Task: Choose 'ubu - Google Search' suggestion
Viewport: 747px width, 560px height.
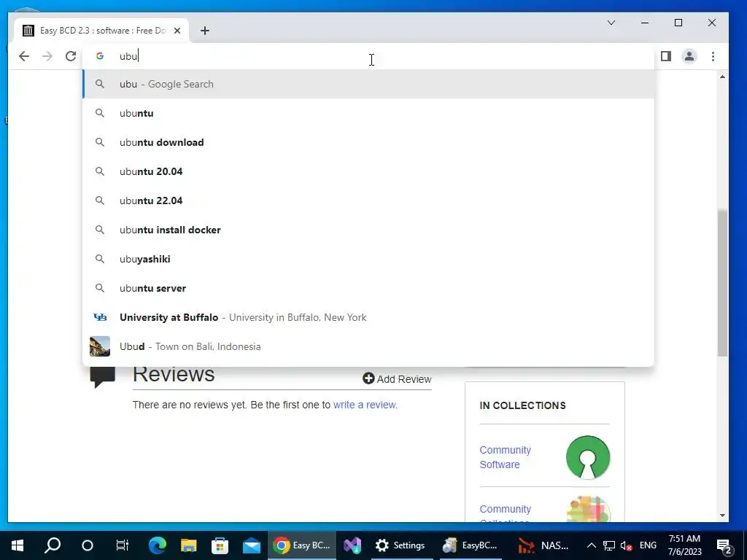Action: pos(368,84)
